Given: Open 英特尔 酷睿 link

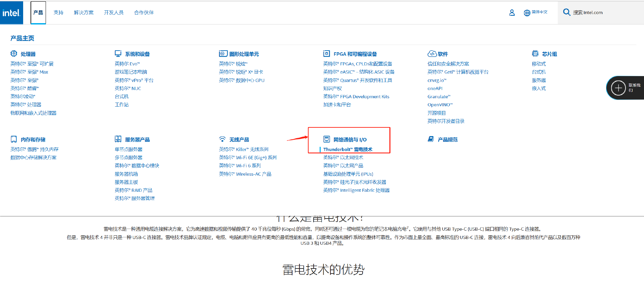Looking at the screenshot, I should click(24, 88).
